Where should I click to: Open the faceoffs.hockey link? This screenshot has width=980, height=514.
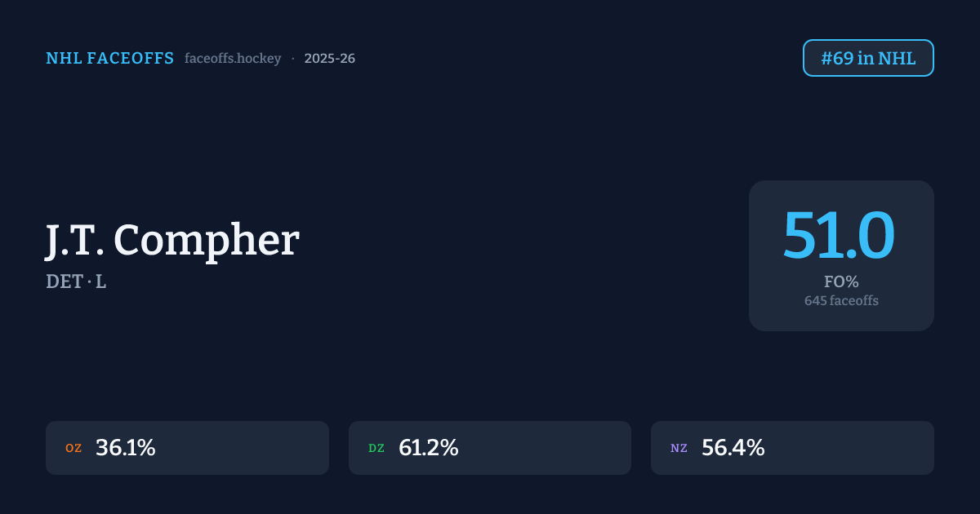point(233,59)
